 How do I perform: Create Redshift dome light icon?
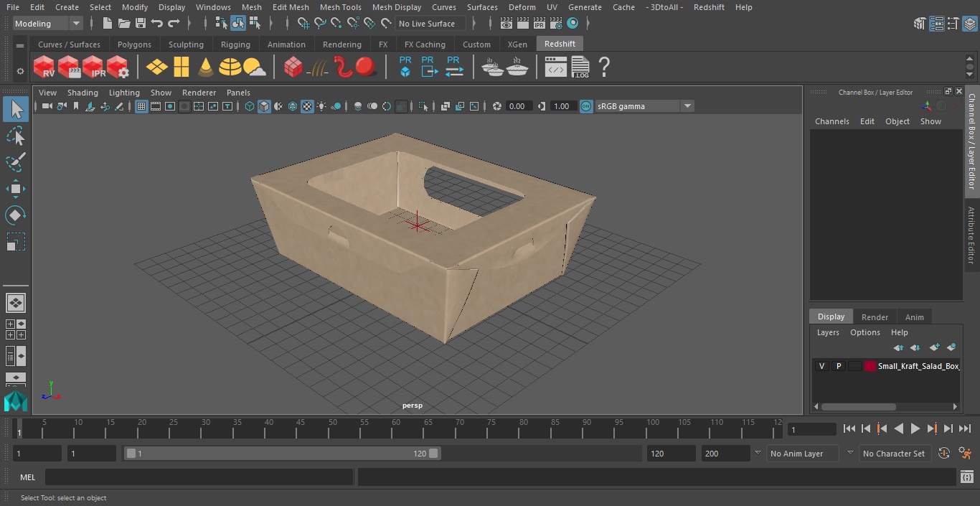[230, 67]
